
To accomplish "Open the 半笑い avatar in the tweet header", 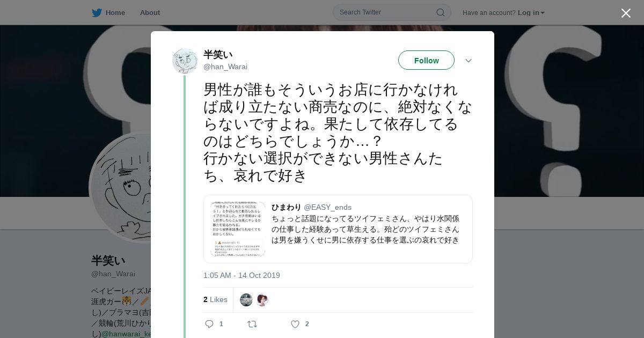I will pos(185,61).
